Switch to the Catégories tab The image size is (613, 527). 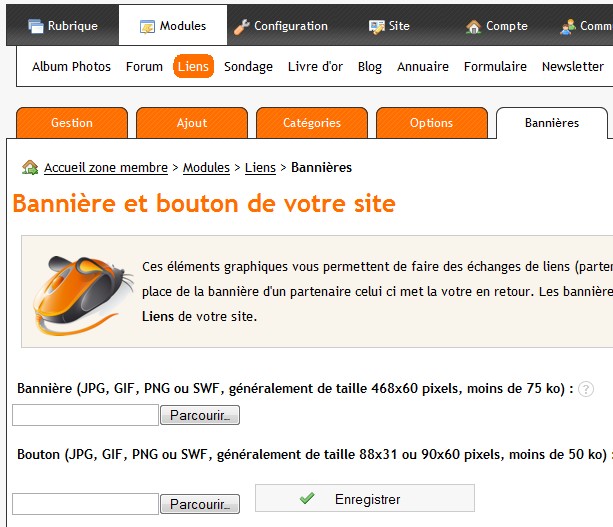pos(312,123)
